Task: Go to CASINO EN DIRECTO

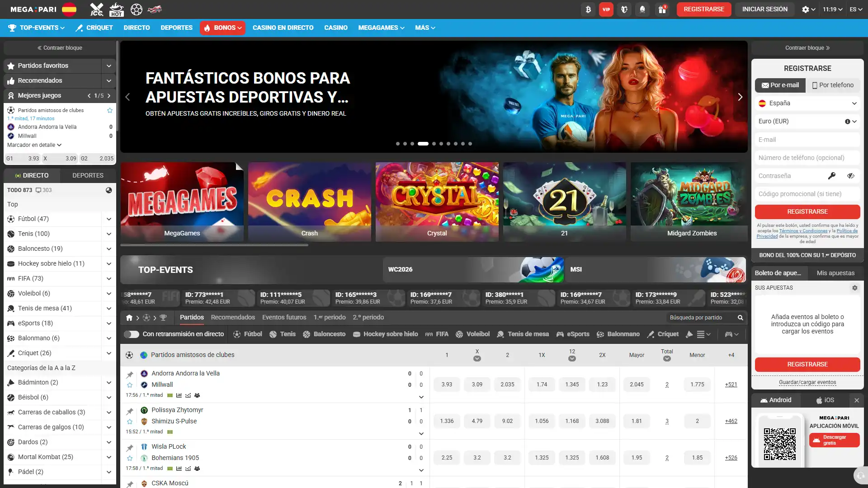Action: [x=283, y=28]
